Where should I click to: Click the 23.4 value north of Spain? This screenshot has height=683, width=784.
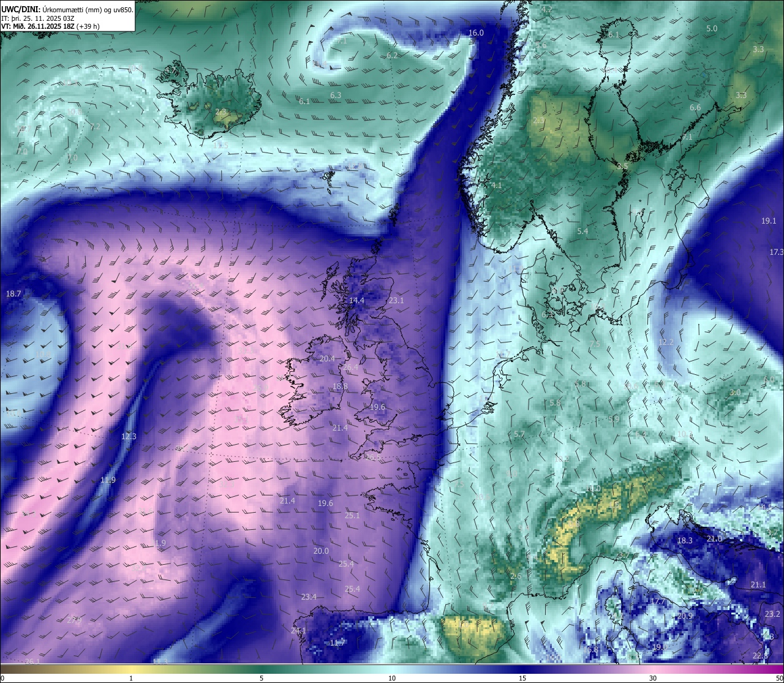(x=309, y=597)
